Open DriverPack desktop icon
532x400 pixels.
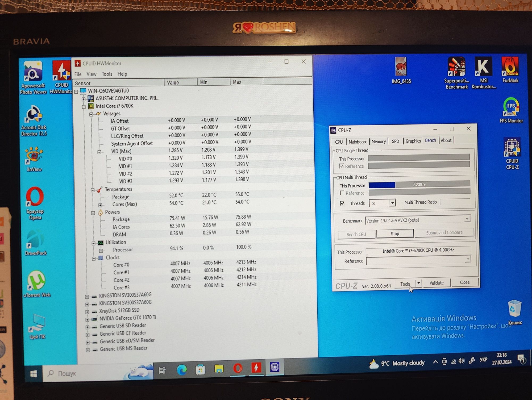coord(36,243)
